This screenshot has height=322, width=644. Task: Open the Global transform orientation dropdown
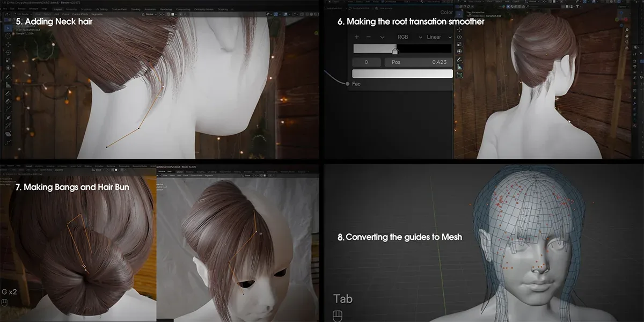click(151, 14)
